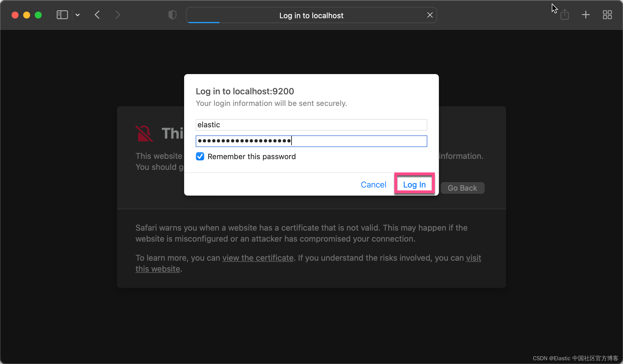Click the yellow minimize window button
Viewport: 623px width, 364px height.
[x=27, y=15]
